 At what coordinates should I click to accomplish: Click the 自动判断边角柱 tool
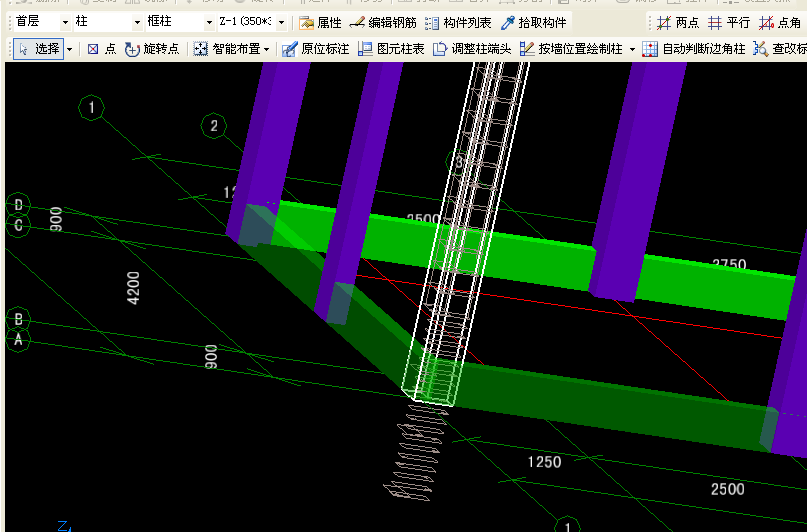pyautogui.click(x=694, y=49)
